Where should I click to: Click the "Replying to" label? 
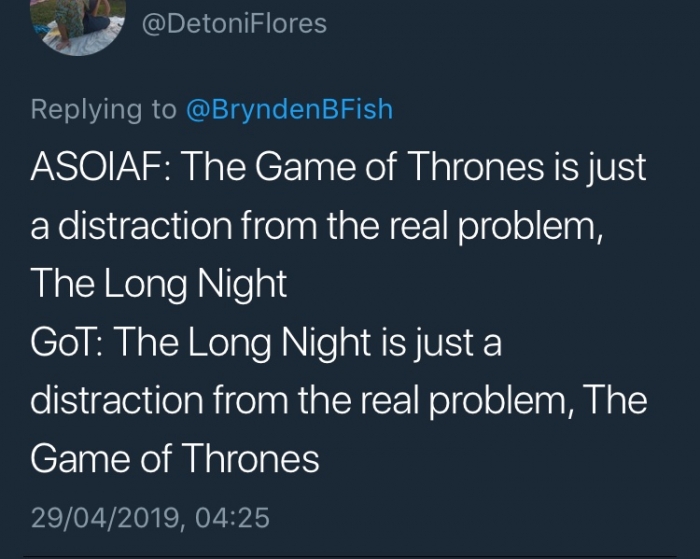[x=104, y=110]
